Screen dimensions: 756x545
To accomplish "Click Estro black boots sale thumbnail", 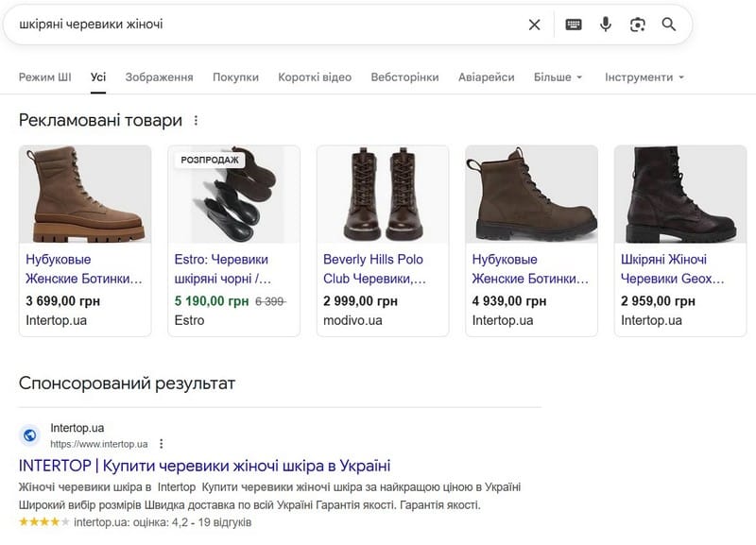I will click(233, 196).
